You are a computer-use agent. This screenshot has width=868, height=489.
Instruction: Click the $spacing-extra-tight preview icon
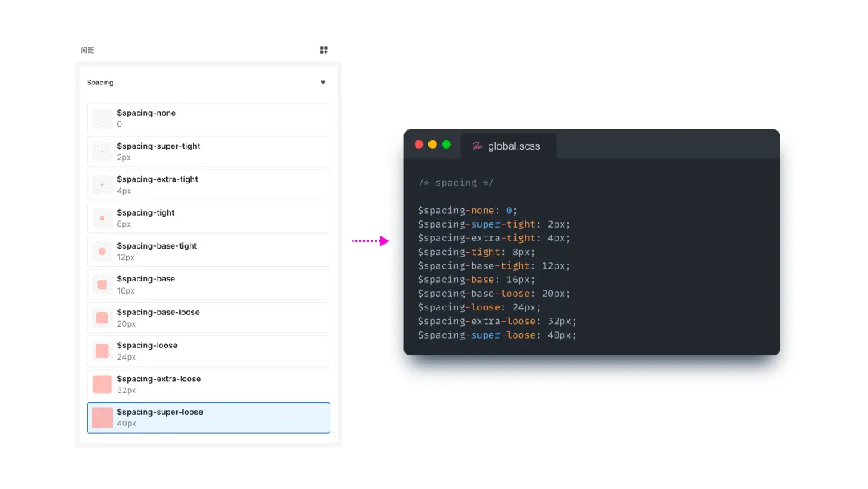tap(102, 185)
